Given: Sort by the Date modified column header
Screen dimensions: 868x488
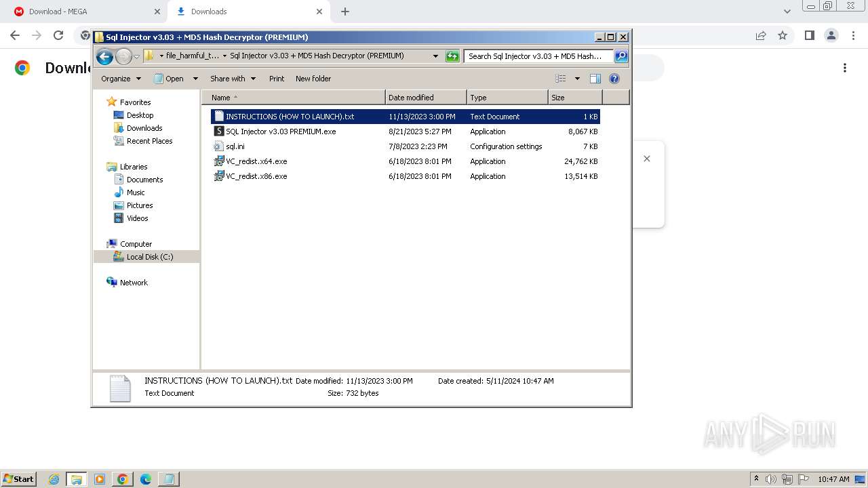Looking at the screenshot, I should point(426,98).
